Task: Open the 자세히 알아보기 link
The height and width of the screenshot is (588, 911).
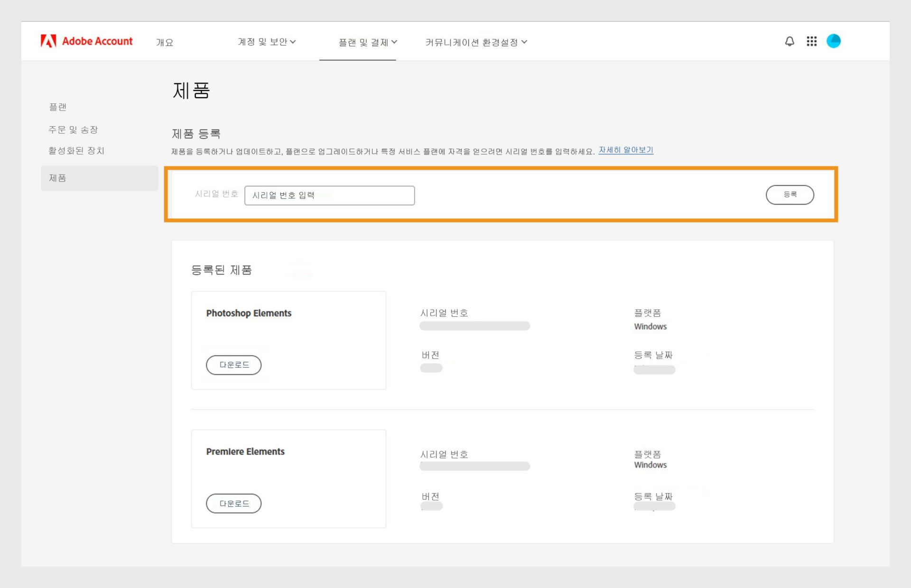Action: click(x=626, y=150)
